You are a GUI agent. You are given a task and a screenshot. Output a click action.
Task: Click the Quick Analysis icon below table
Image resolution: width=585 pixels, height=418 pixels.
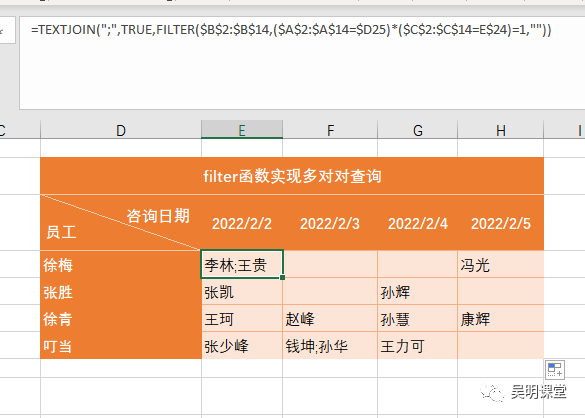point(555,369)
